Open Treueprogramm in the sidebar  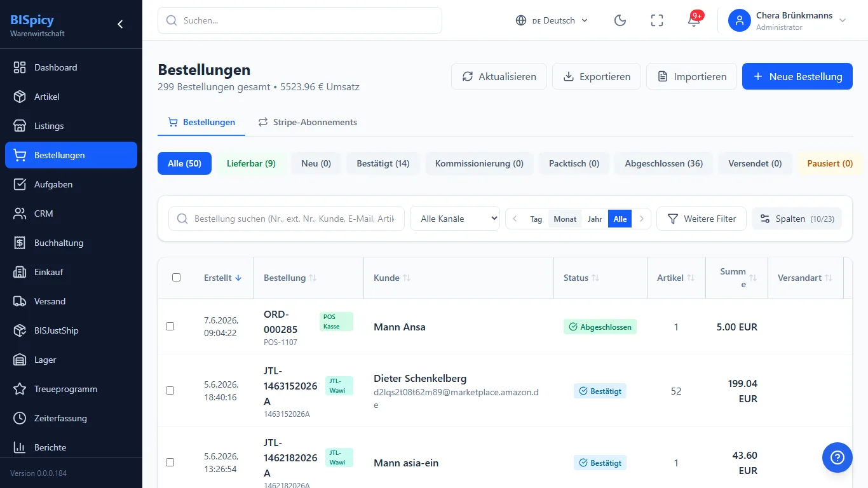pyautogui.click(x=71, y=389)
